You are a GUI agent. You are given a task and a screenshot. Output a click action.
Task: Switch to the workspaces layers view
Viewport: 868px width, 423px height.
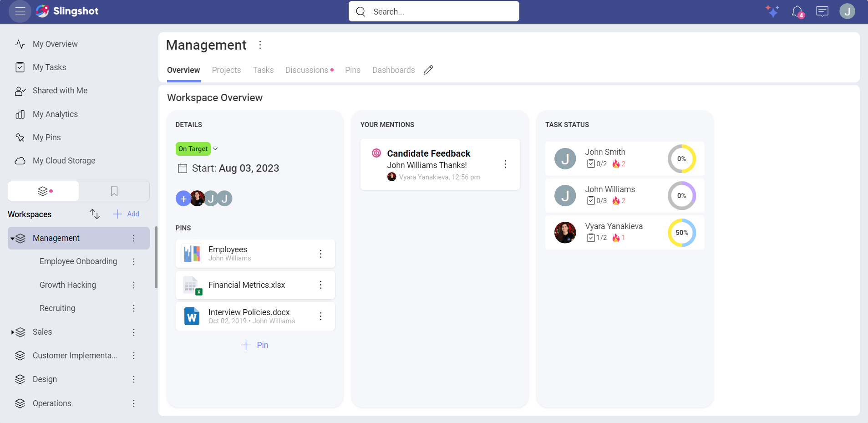[x=44, y=191]
